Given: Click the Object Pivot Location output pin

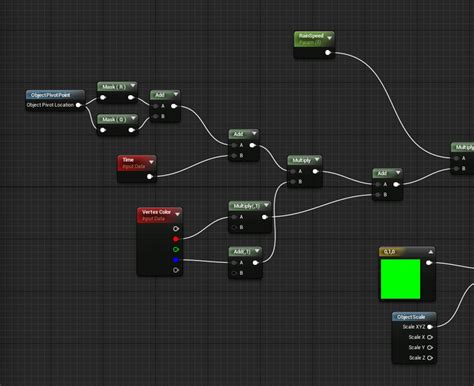Looking at the screenshot, I should pyautogui.click(x=78, y=105).
